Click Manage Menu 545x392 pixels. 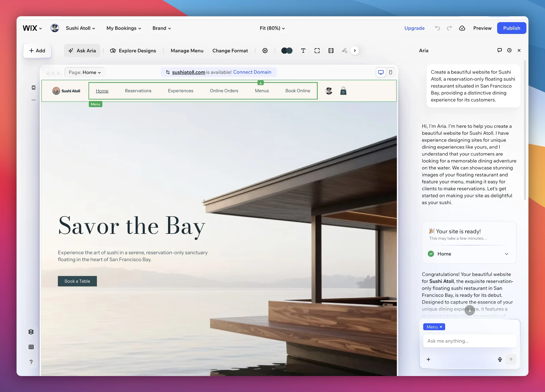187,51
